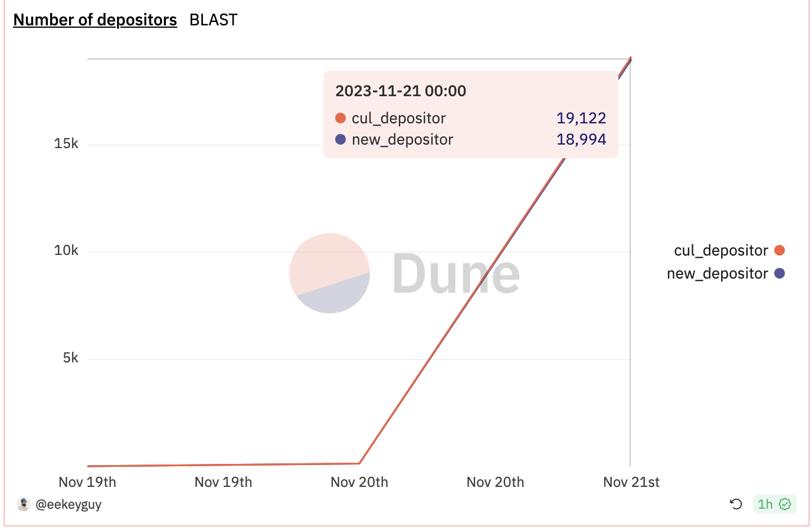This screenshot has width=812, height=530.
Task: Click the 1h data freshness badge text
Action: [x=765, y=504]
